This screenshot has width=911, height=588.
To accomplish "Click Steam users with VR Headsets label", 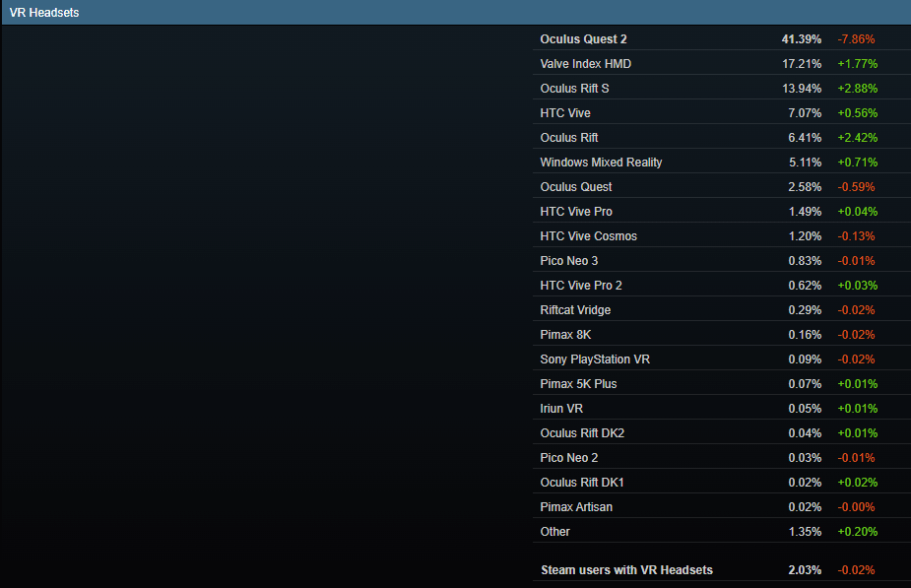I will tap(627, 570).
